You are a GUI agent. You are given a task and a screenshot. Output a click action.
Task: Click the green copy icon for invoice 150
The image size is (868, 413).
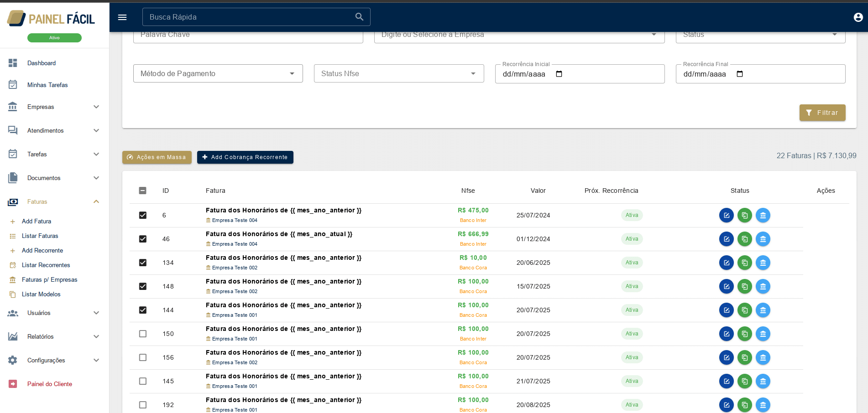click(x=744, y=334)
